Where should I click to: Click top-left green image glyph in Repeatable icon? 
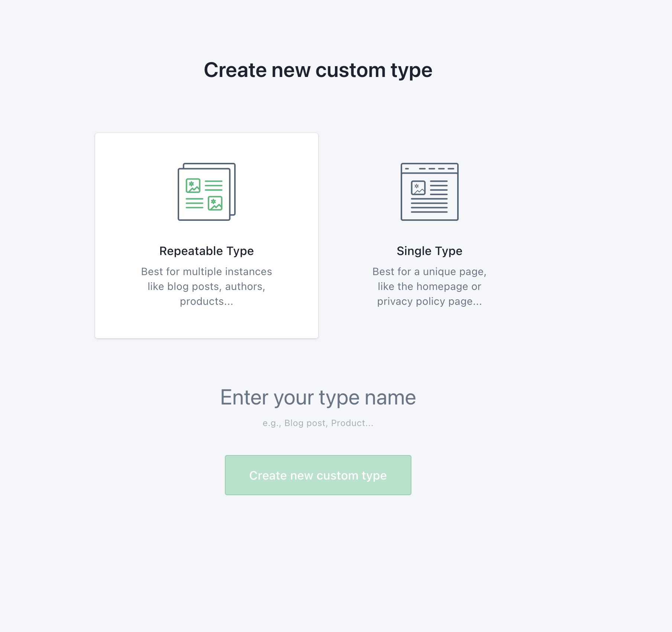click(x=193, y=186)
